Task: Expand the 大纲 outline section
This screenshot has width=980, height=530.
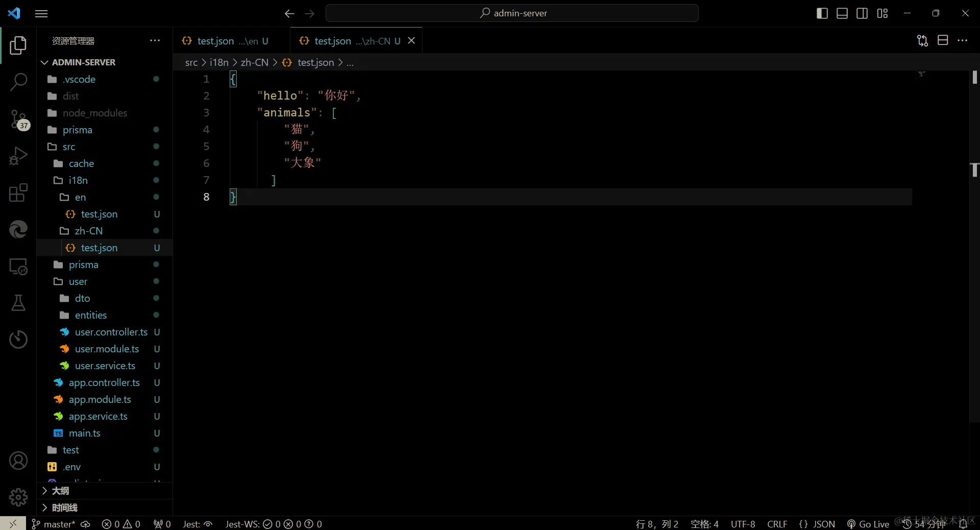Action: (x=105, y=491)
